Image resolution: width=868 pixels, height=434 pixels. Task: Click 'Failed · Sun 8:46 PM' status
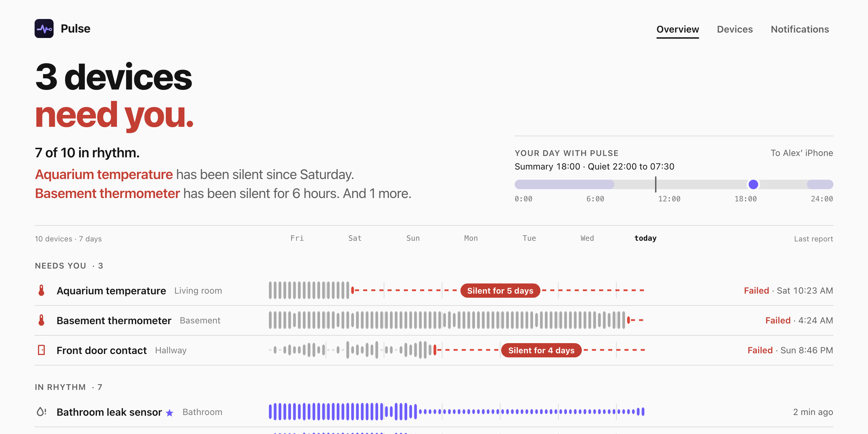[790, 350]
